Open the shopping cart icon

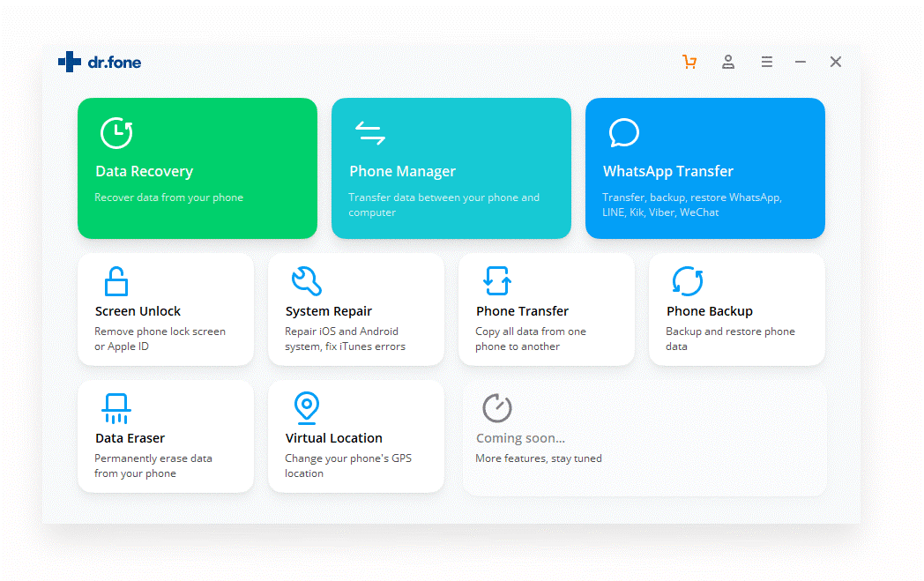(x=689, y=62)
